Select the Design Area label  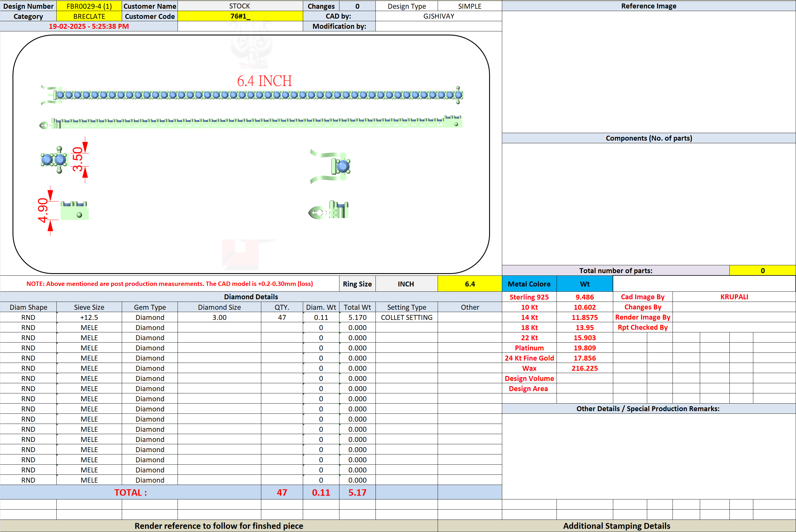click(x=529, y=388)
